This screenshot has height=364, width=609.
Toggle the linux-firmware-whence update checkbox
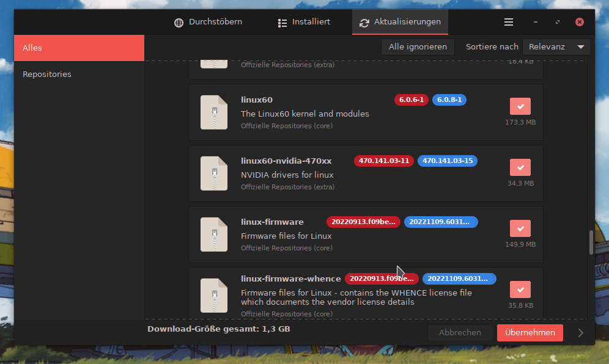[520, 289]
